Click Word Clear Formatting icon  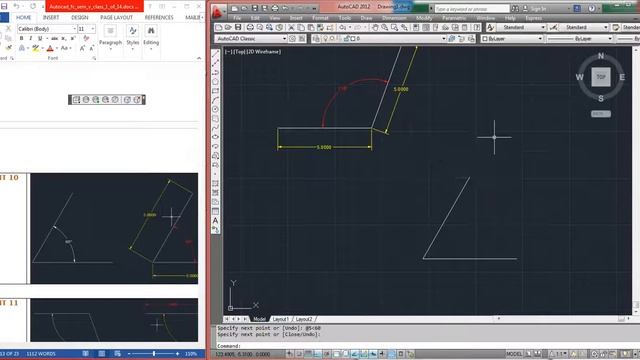tap(86, 38)
